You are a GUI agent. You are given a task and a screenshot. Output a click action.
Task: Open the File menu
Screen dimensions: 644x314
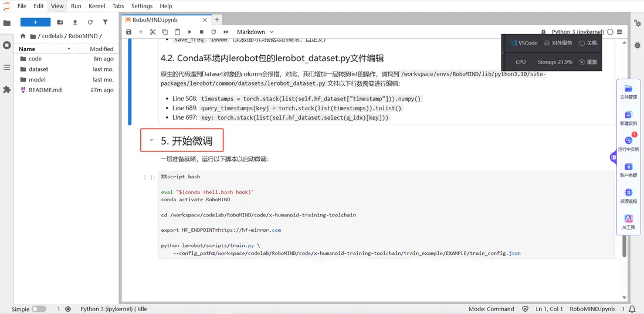(x=22, y=6)
